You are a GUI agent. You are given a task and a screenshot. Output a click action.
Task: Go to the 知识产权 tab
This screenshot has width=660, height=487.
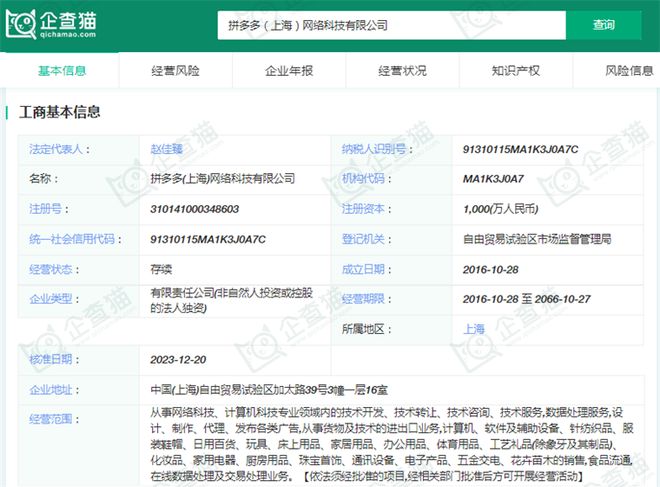516,71
